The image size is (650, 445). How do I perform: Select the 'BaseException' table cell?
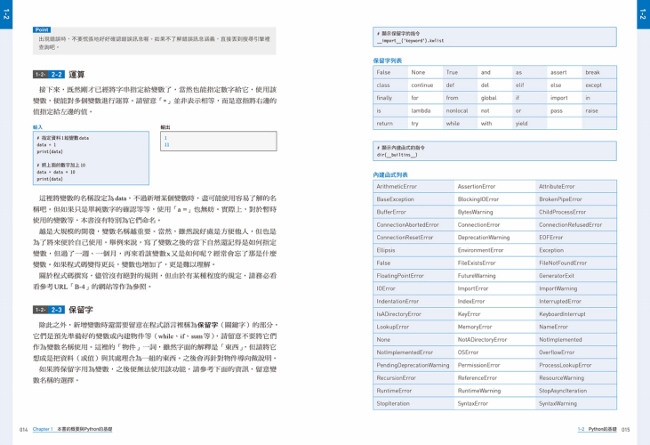click(x=413, y=199)
